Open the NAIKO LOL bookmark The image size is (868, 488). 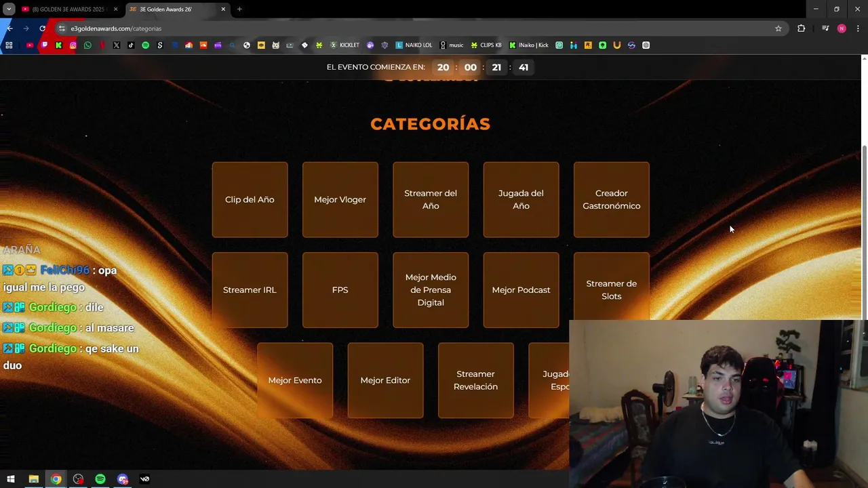coord(414,45)
